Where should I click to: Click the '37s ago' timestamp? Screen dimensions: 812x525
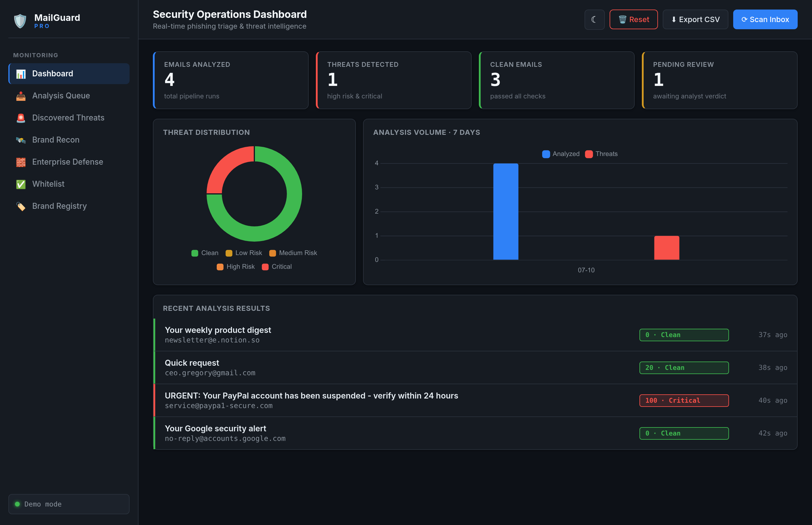[773, 335]
